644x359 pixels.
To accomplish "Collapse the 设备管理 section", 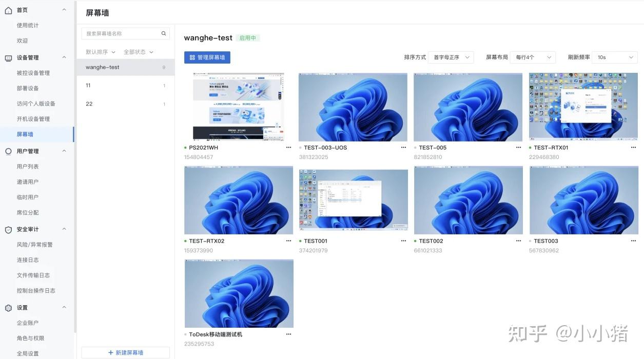I will tap(64, 57).
